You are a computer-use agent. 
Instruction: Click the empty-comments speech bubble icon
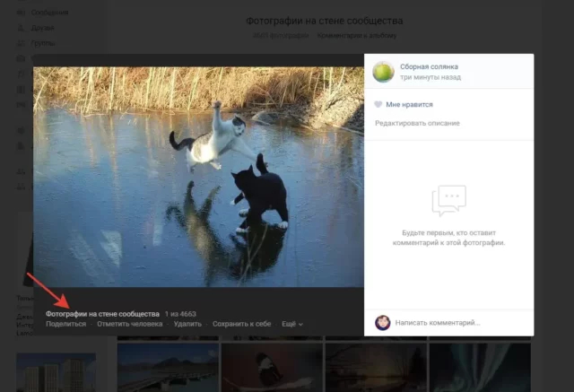(x=448, y=201)
